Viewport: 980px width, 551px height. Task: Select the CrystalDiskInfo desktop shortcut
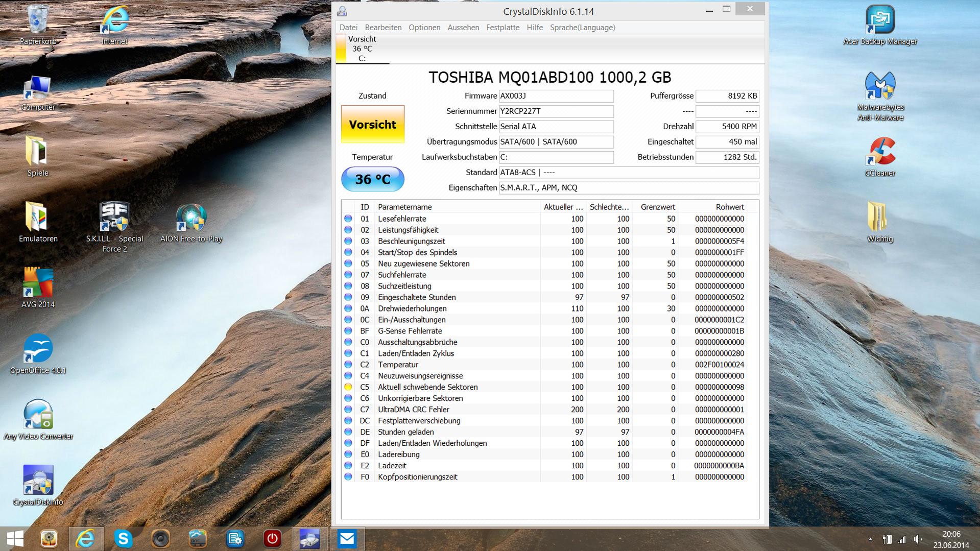pyautogui.click(x=38, y=485)
